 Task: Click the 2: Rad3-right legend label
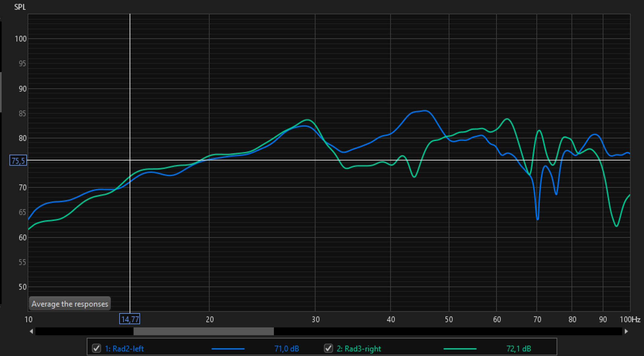[x=359, y=348]
